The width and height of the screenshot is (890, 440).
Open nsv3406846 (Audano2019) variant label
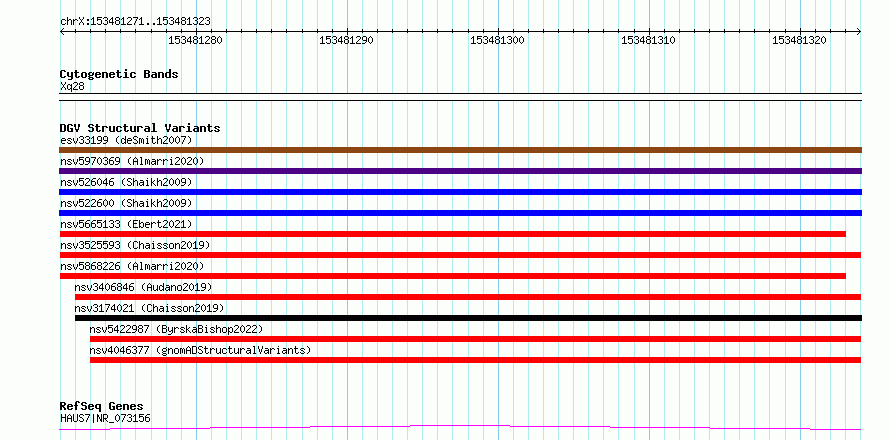click(x=143, y=287)
